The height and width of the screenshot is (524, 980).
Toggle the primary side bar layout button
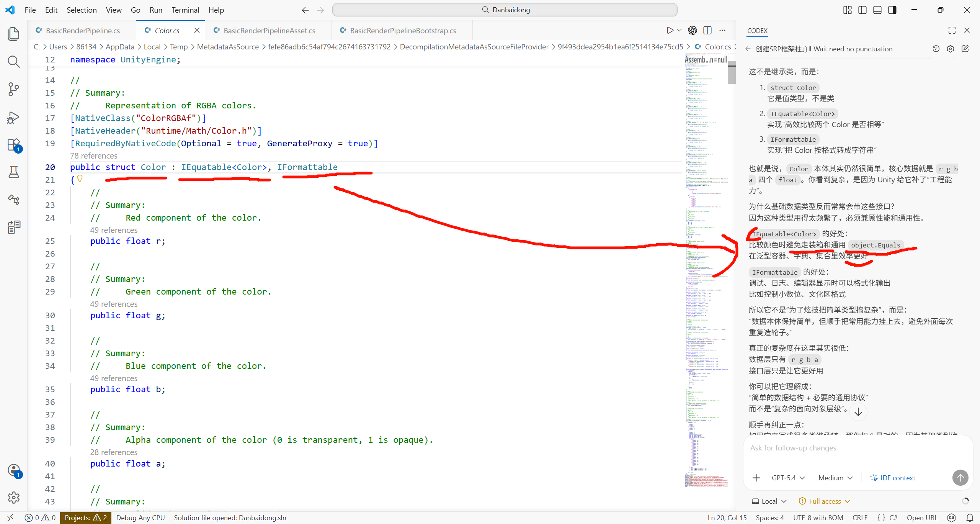(862, 10)
